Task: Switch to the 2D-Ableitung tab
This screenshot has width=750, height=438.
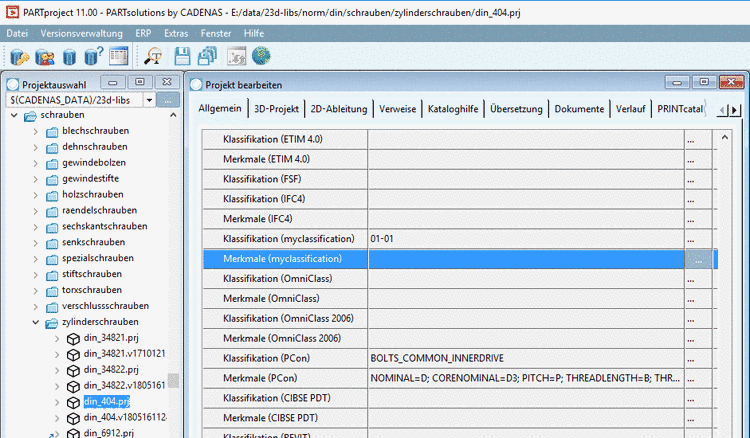Action: click(x=339, y=109)
